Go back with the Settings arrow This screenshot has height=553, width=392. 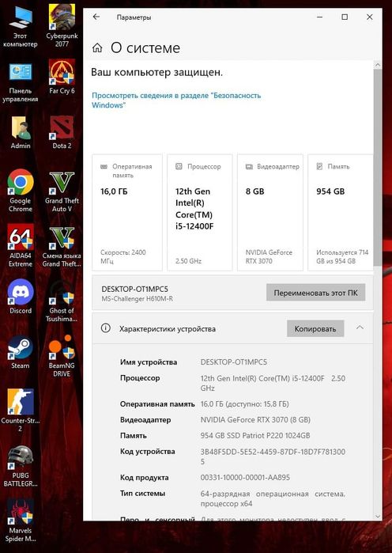tap(96, 17)
